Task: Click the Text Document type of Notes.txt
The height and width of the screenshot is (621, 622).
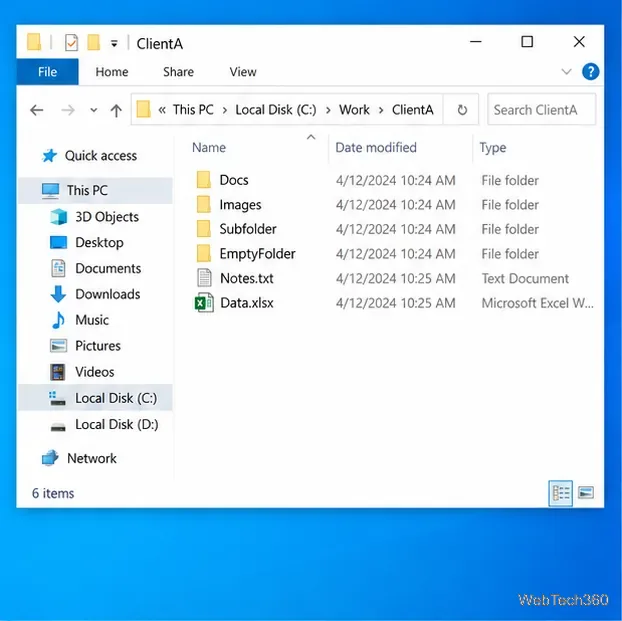Action: 525,279
